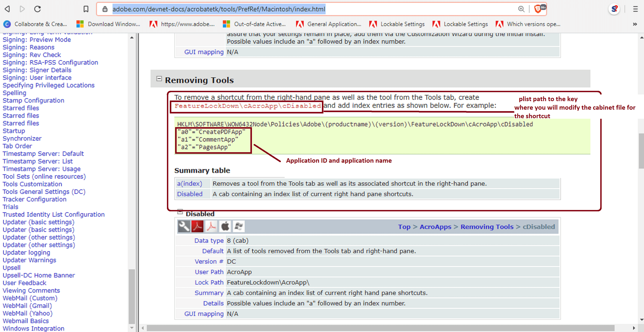This screenshot has width=644, height=332.
Task: Open the Brave shields lion icon
Action: pos(538,9)
